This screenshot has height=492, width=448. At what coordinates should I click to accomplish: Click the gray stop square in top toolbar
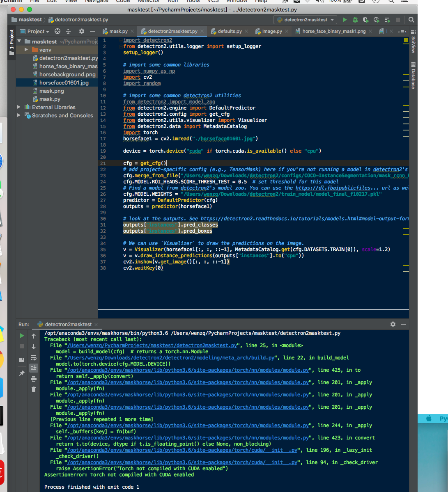coord(398,20)
